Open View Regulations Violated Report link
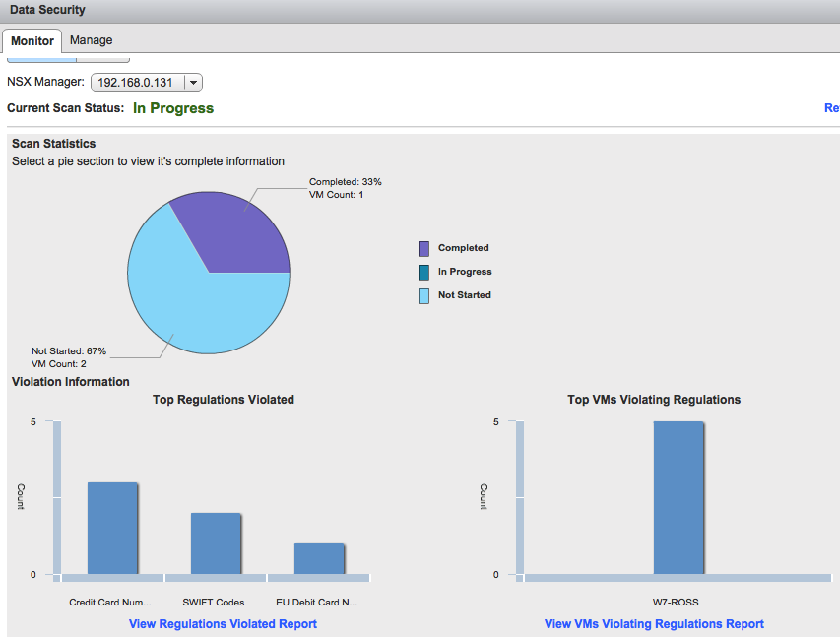The width and height of the screenshot is (840, 637). (223, 624)
